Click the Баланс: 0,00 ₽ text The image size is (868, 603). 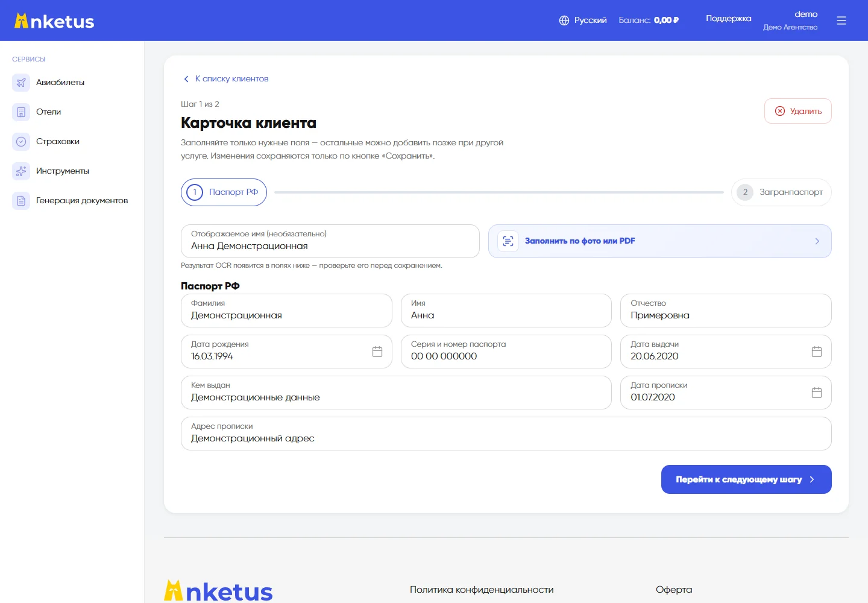(x=649, y=21)
